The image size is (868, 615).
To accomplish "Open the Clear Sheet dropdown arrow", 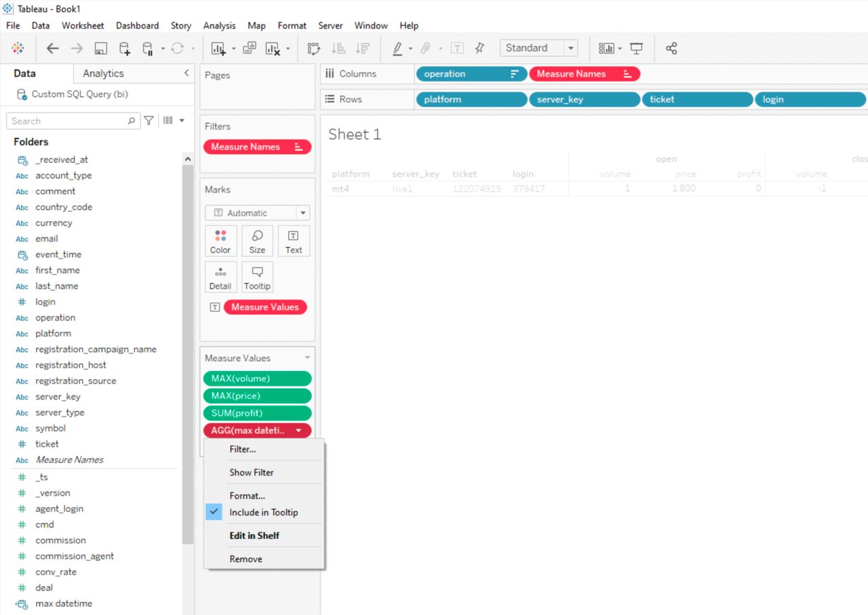I will point(288,49).
